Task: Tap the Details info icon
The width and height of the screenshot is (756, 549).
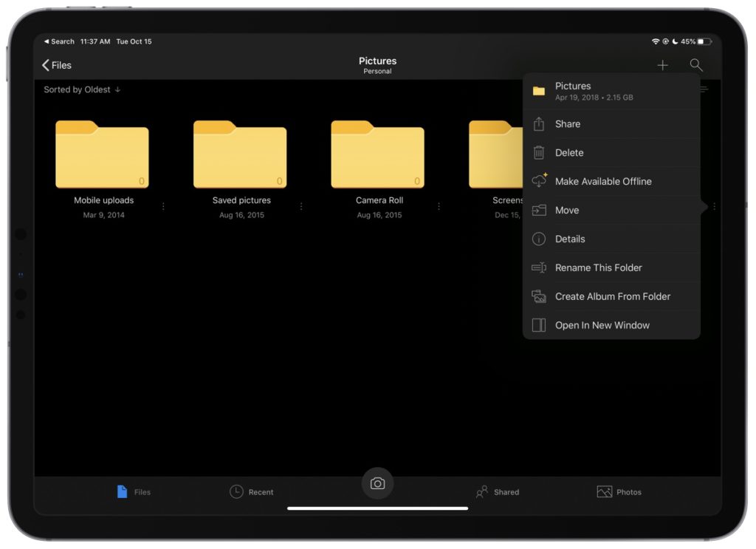Action: [x=539, y=239]
